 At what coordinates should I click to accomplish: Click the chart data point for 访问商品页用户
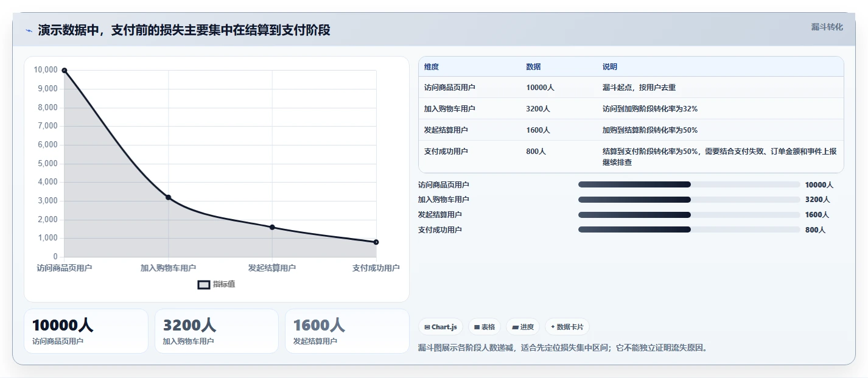coord(65,71)
